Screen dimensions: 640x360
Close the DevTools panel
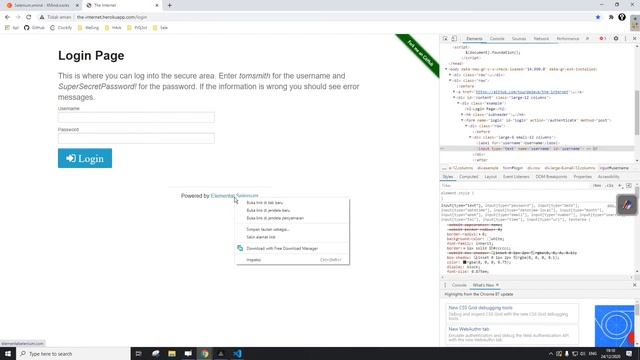click(x=634, y=38)
